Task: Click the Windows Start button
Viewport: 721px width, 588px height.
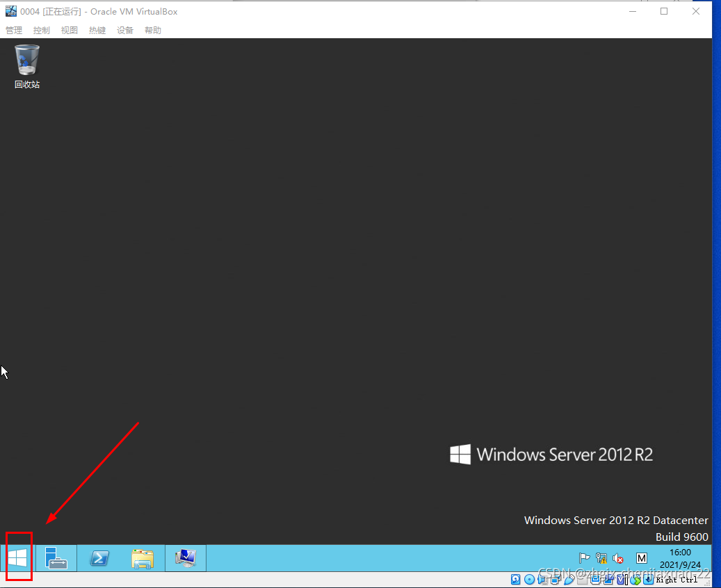Action: tap(18, 558)
